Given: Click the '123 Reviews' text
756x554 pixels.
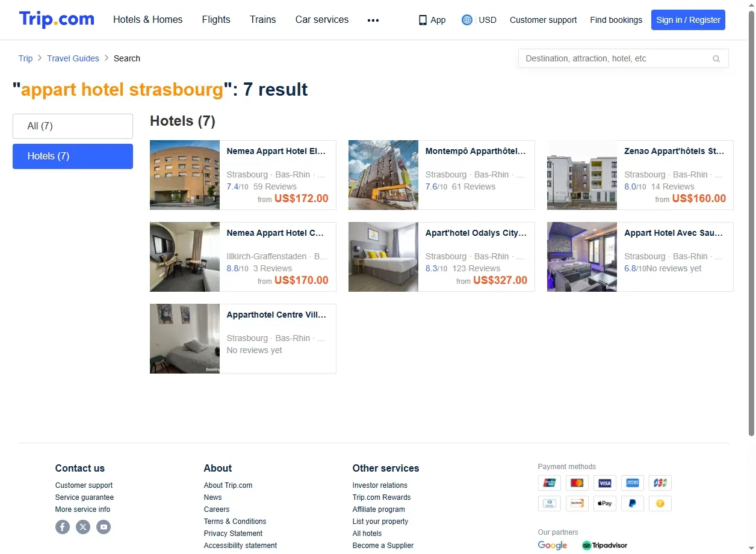Looking at the screenshot, I should (476, 269).
